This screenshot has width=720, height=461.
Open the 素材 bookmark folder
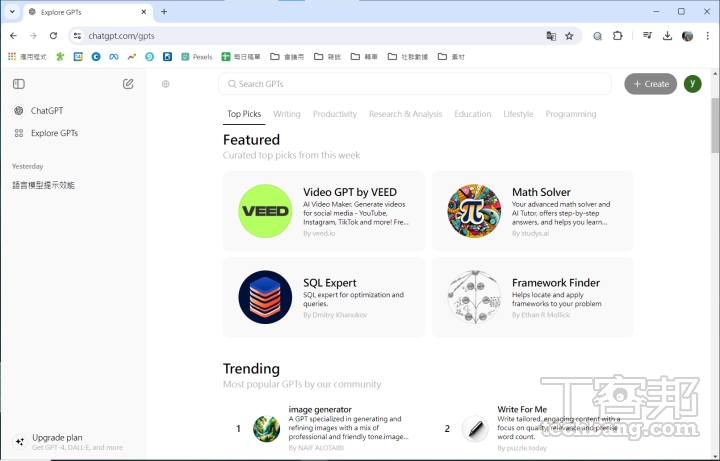(x=451, y=56)
